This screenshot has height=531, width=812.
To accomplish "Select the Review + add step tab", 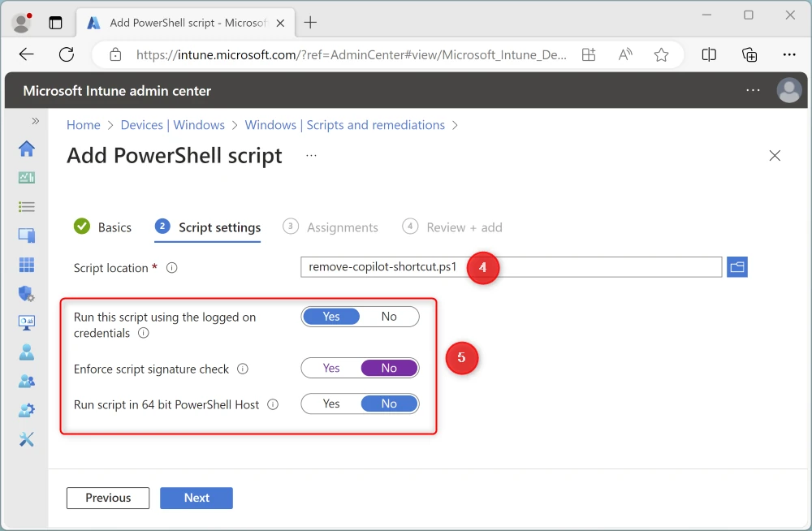I will coord(452,227).
